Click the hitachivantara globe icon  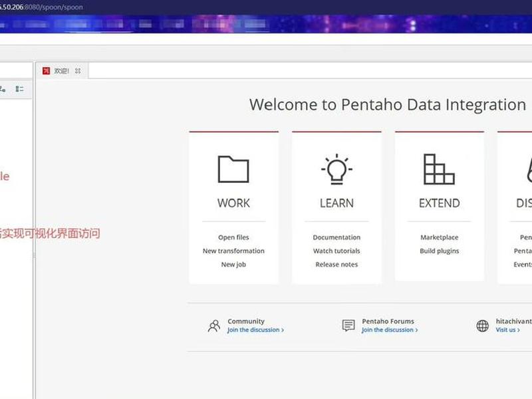pyautogui.click(x=482, y=326)
